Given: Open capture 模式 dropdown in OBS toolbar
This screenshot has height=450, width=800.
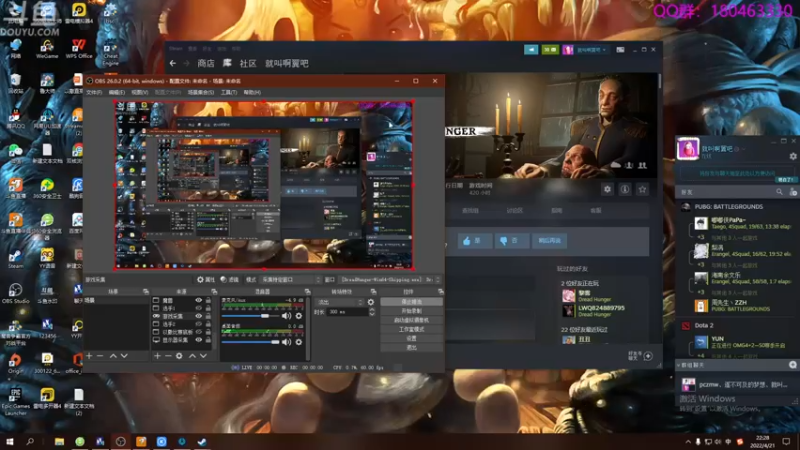Looking at the screenshot, I should [x=291, y=280].
